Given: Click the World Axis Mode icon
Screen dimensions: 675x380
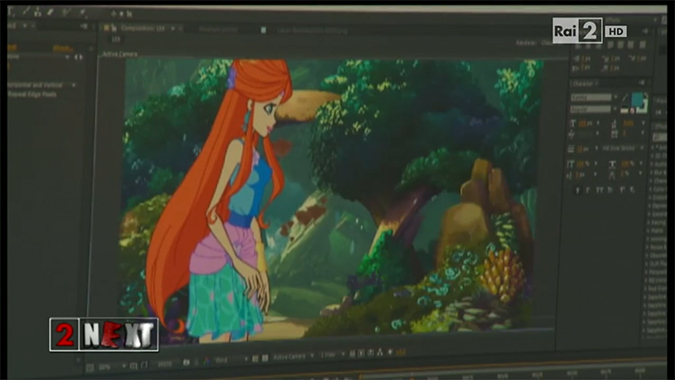Looking at the screenshot, I should click(121, 14).
